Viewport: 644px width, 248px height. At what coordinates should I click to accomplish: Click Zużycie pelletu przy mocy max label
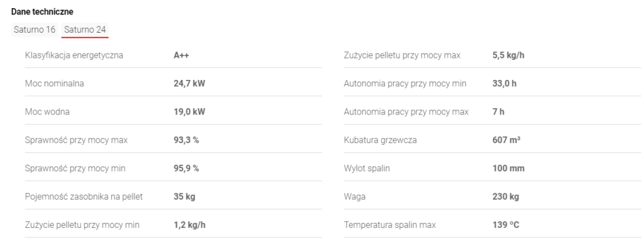(402, 55)
